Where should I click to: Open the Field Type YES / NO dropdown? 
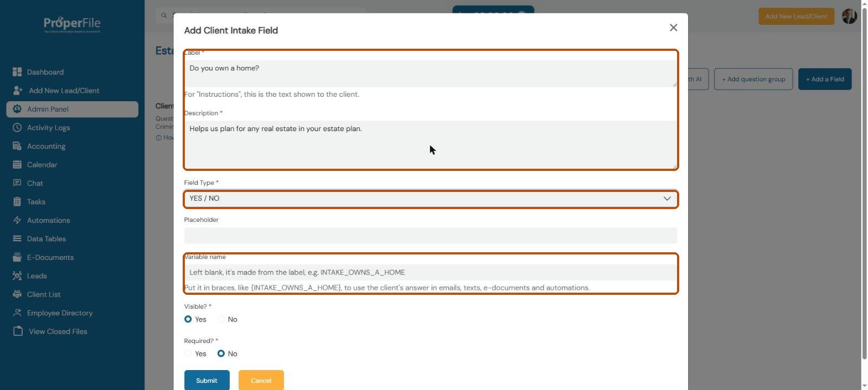(x=431, y=199)
